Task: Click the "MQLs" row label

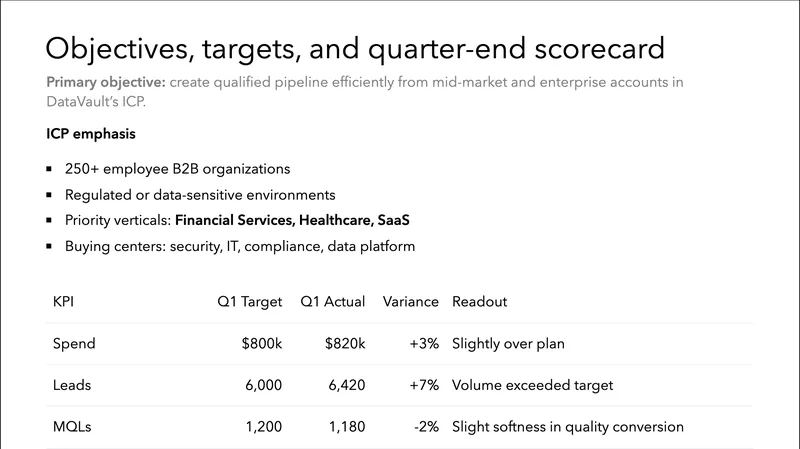Action: [x=73, y=427]
